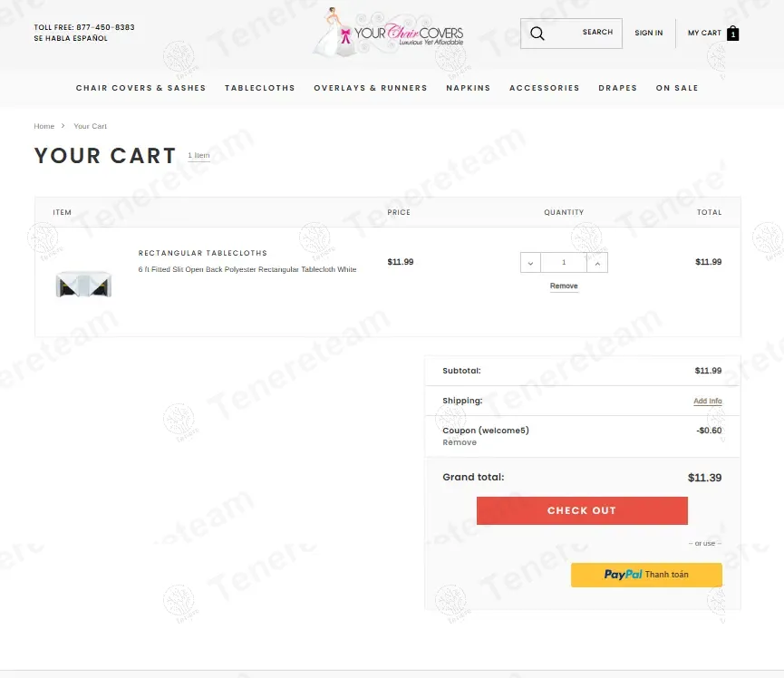The width and height of the screenshot is (784, 678).
Task: Remove the tablecloth item from cart
Action: click(x=564, y=286)
